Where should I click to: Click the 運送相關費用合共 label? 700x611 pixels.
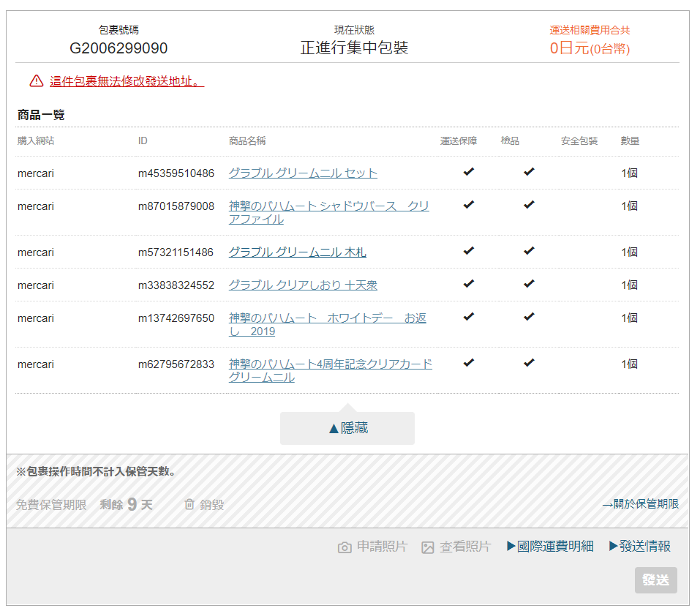(590, 30)
